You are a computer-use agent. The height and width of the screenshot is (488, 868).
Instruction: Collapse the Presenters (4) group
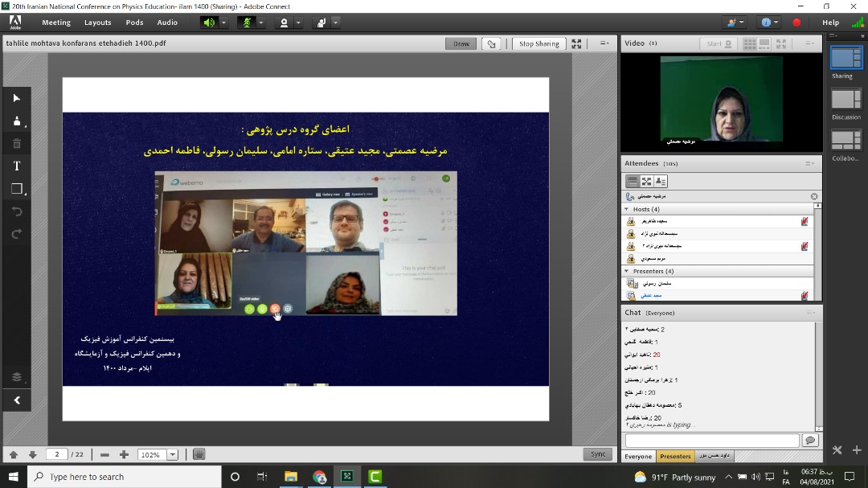pos(628,271)
